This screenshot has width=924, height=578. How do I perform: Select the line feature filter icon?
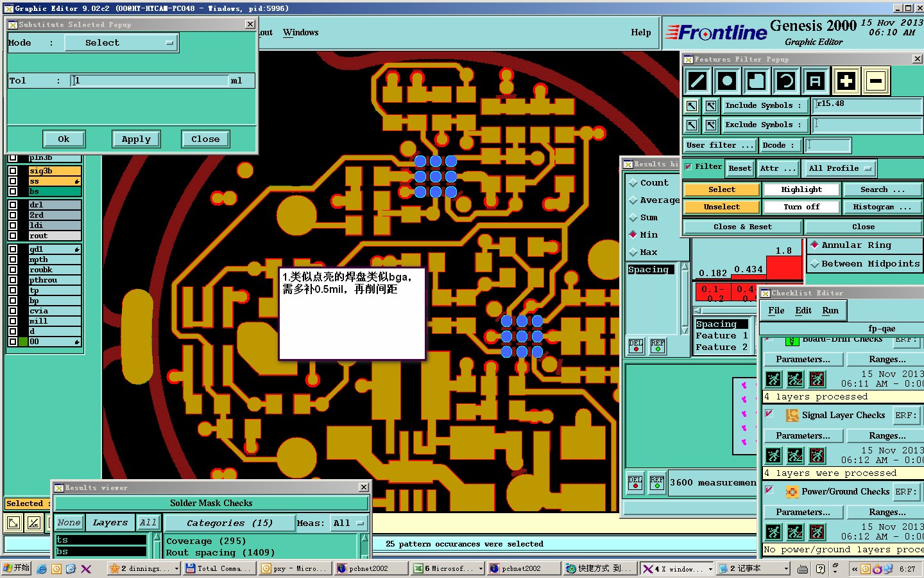[697, 81]
